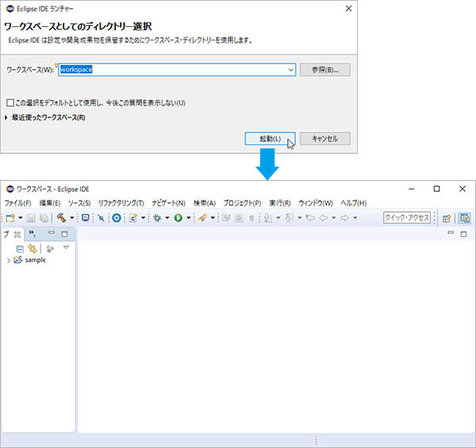Click the Save disk icon
476x448 pixels.
(x=31, y=218)
